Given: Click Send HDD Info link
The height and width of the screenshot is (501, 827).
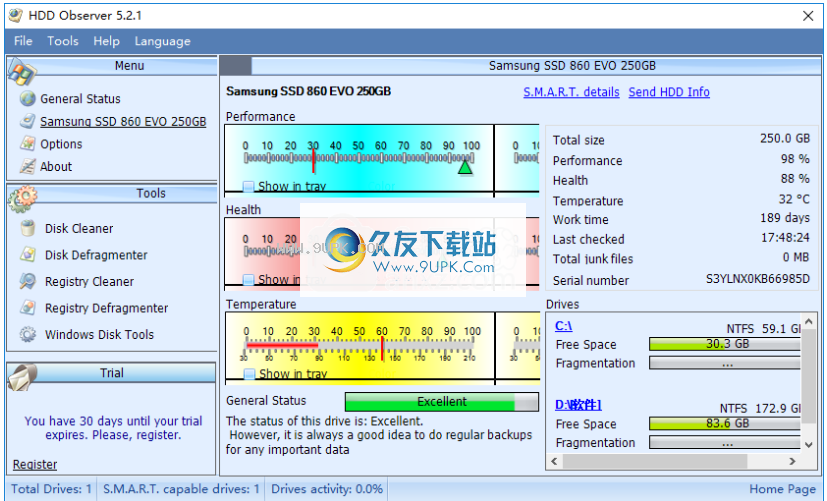Looking at the screenshot, I should pyautogui.click(x=669, y=92).
